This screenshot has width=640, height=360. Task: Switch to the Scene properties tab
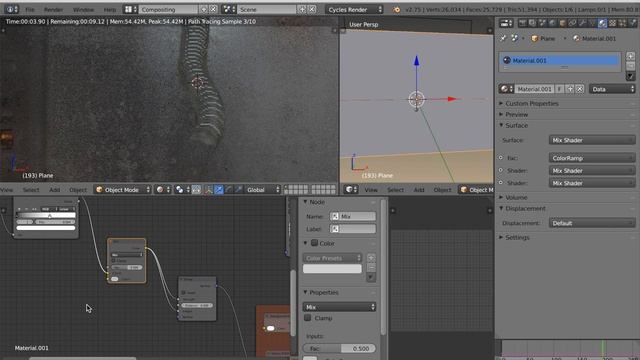tap(542, 24)
